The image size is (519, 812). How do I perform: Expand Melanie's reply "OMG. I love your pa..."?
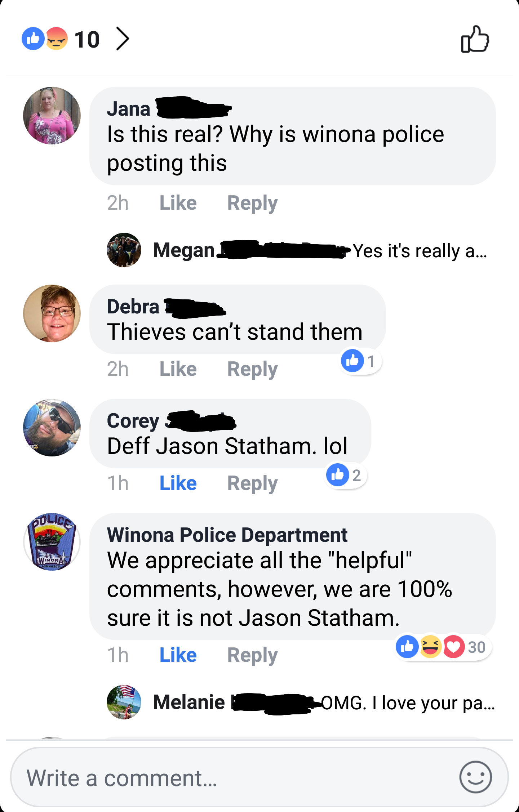pos(408,702)
